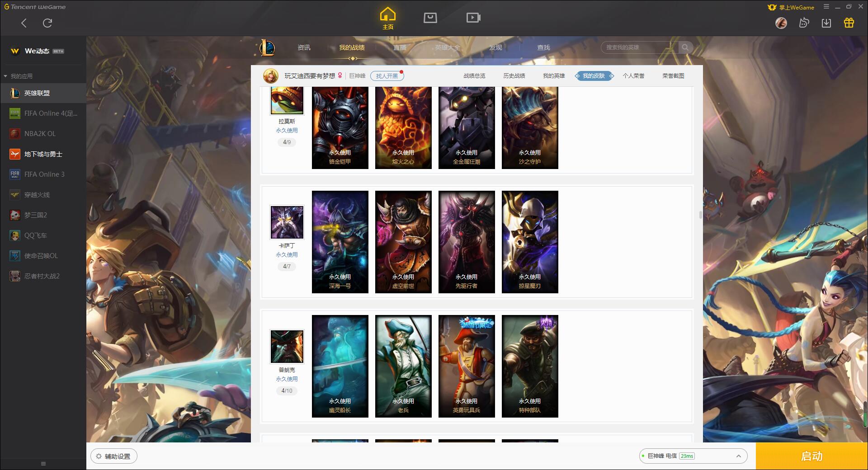
Task: Click the search magnifier button
Action: click(685, 47)
